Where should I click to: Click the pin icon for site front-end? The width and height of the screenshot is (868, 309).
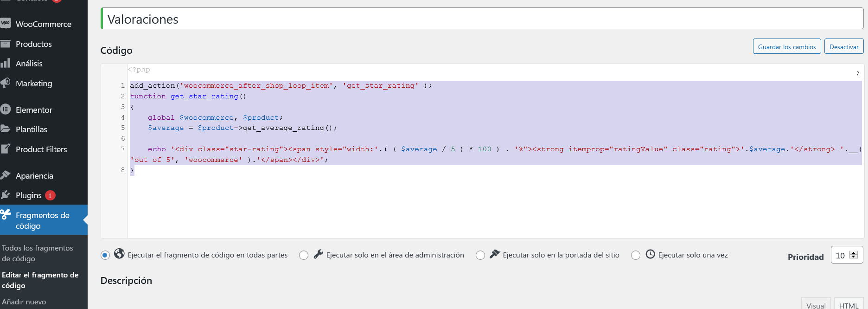[x=495, y=254]
